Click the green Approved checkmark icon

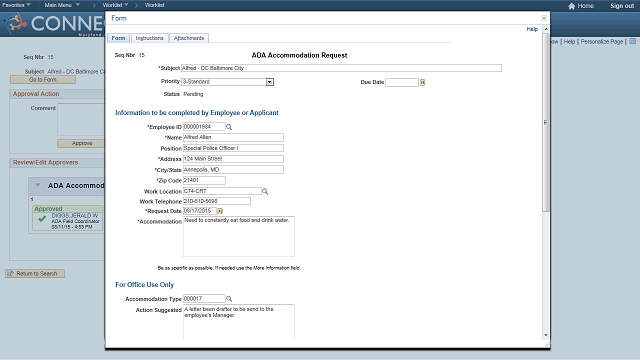(x=42, y=219)
